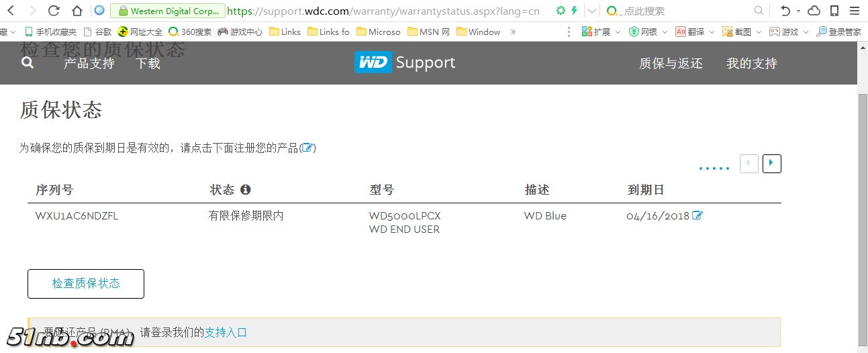
Task: Go forward to the next page
Action: coord(32,11)
